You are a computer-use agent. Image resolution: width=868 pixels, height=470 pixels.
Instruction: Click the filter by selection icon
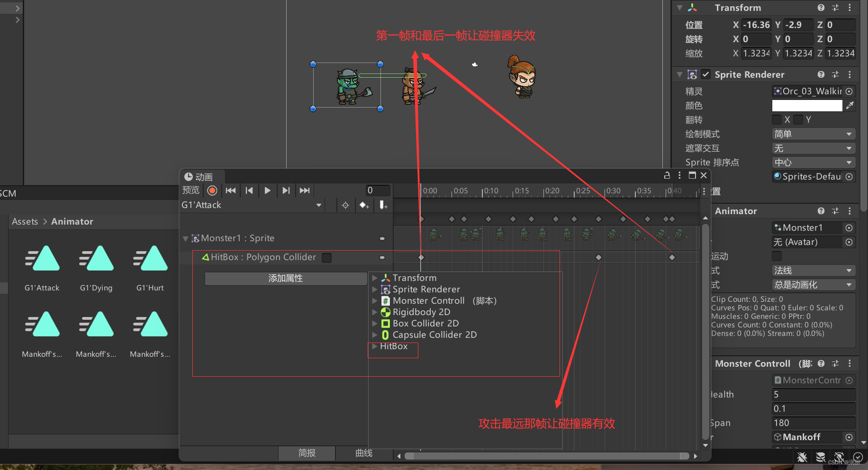tap(345, 205)
